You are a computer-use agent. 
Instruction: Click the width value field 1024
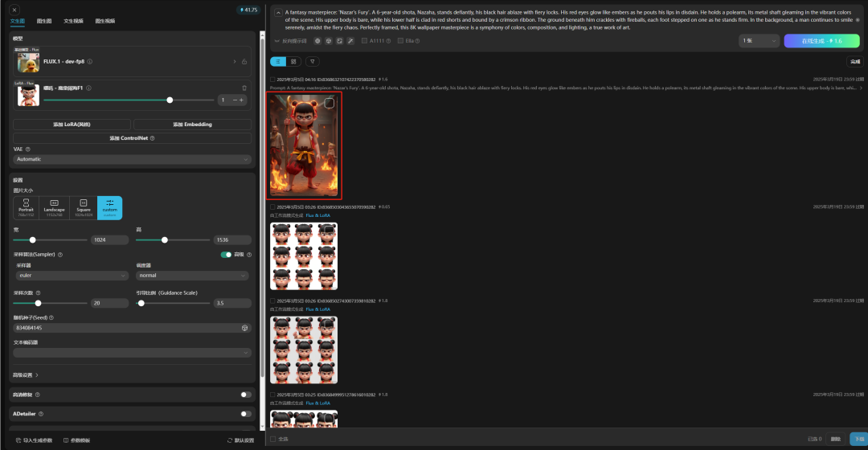(109, 240)
